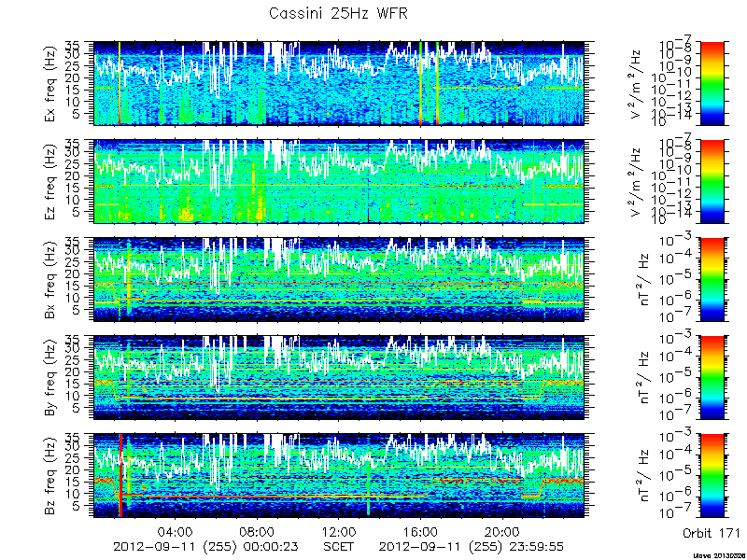Click the Uiowa date stamp in corner
Image resolution: width=747 pixels, height=560 pixels.
pyautogui.click(x=719, y=555)
